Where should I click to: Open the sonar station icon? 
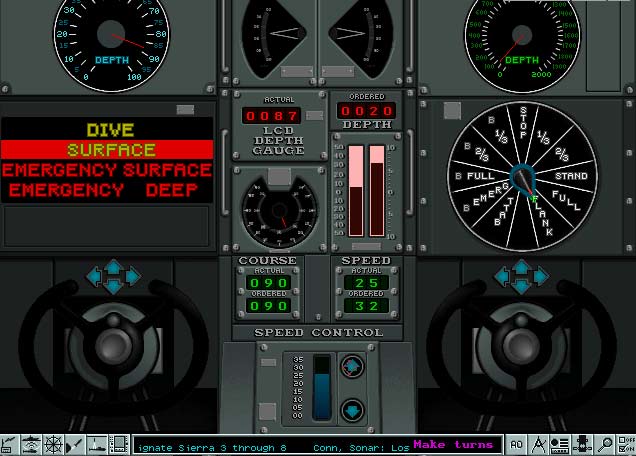tap(31, 444)
